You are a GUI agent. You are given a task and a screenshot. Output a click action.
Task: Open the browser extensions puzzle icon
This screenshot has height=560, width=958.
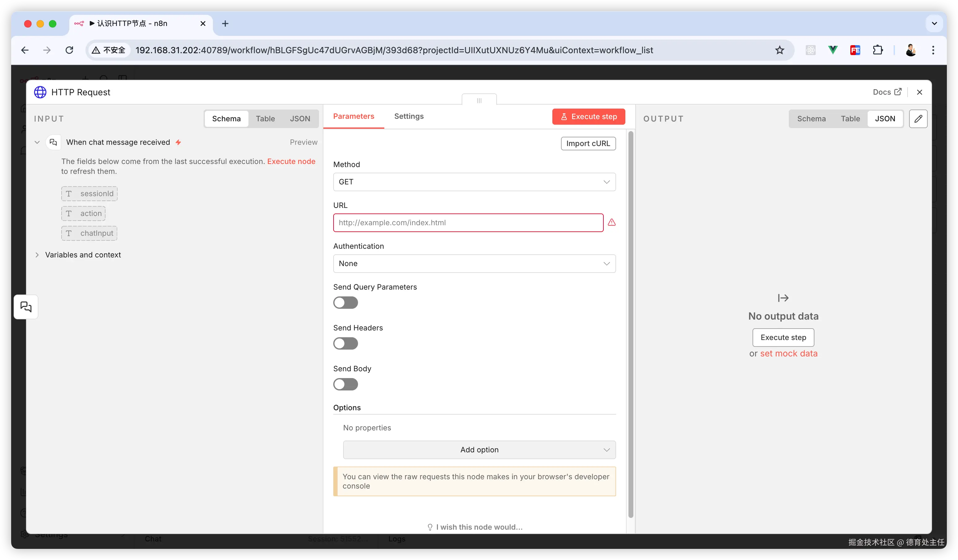(878, 50)
